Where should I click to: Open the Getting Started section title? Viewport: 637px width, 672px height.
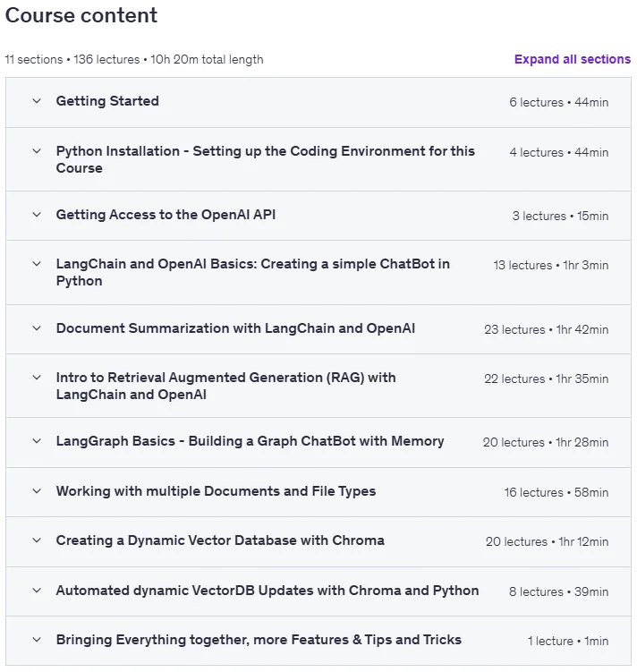coord(107,101)
